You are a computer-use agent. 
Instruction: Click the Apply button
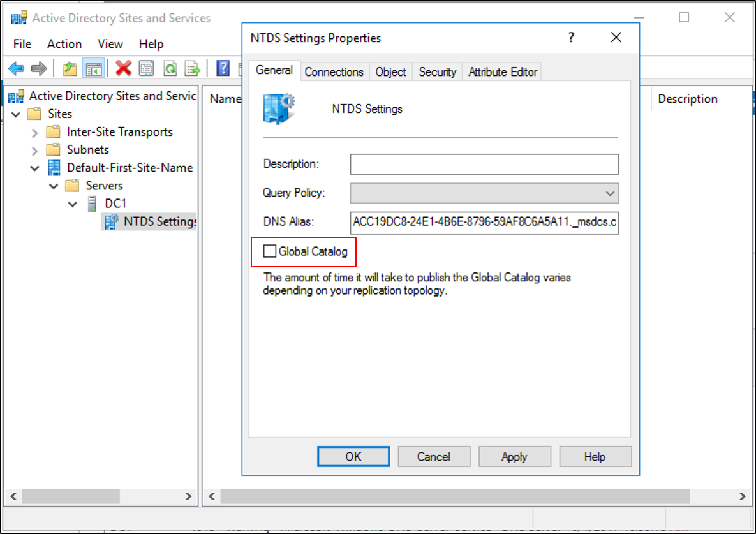click(x=514, y=457)
